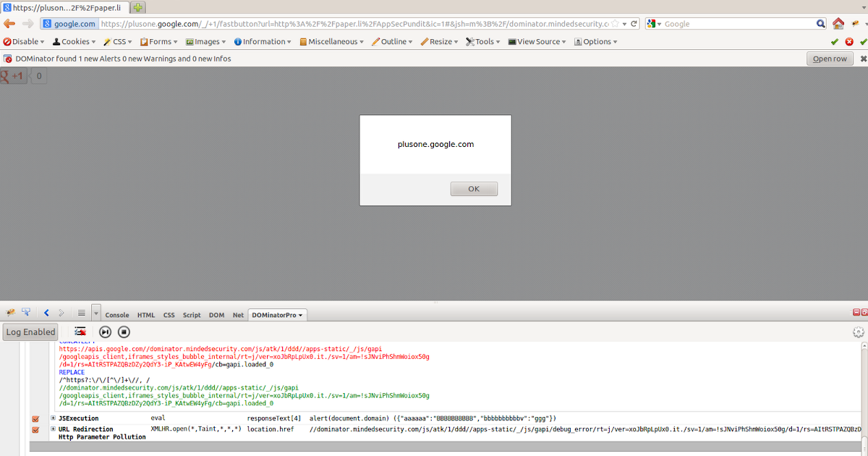Image resolution: width=868 pixels, height=456 pixels.
Task: Open the Tools menu dropdown
Action: coord(485,42)
